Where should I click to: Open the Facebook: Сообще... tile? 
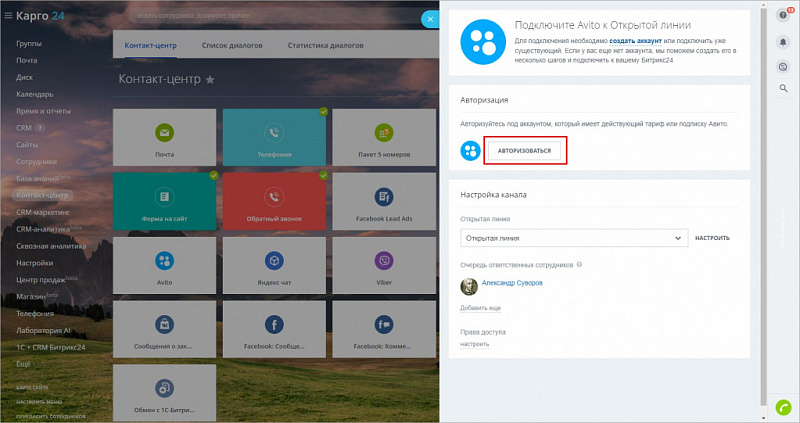pos(274,329)
